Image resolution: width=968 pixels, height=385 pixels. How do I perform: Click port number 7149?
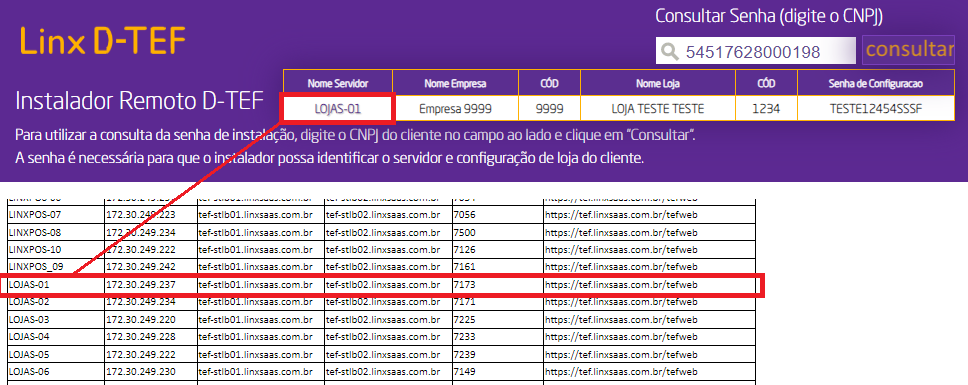464,371
